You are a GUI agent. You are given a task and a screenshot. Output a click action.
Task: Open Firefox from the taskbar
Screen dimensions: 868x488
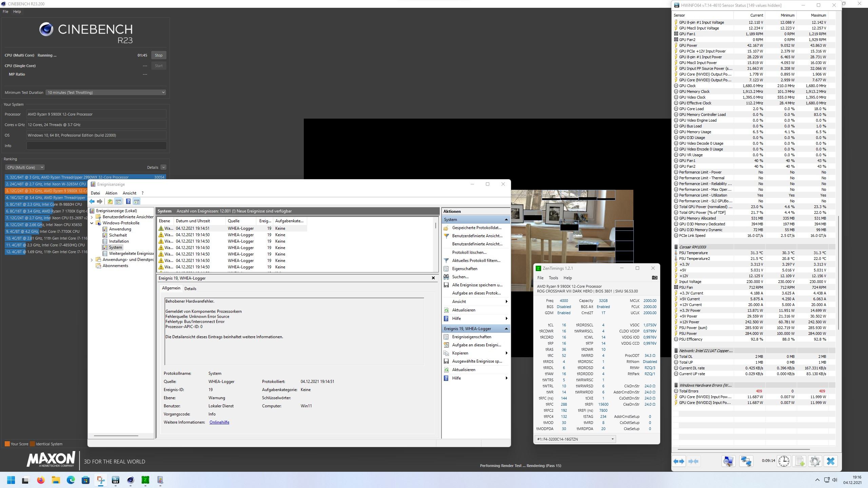click(41, 480)
